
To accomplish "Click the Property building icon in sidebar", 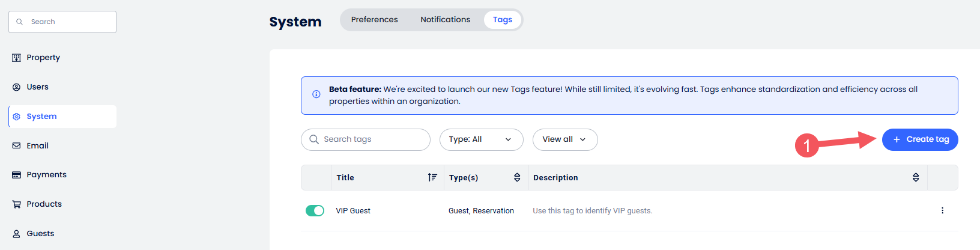I will point(17,58).
